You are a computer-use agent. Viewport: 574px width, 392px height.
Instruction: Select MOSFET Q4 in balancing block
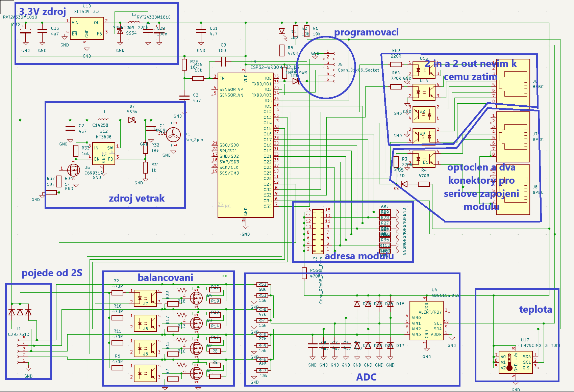(x=196, y=298)
